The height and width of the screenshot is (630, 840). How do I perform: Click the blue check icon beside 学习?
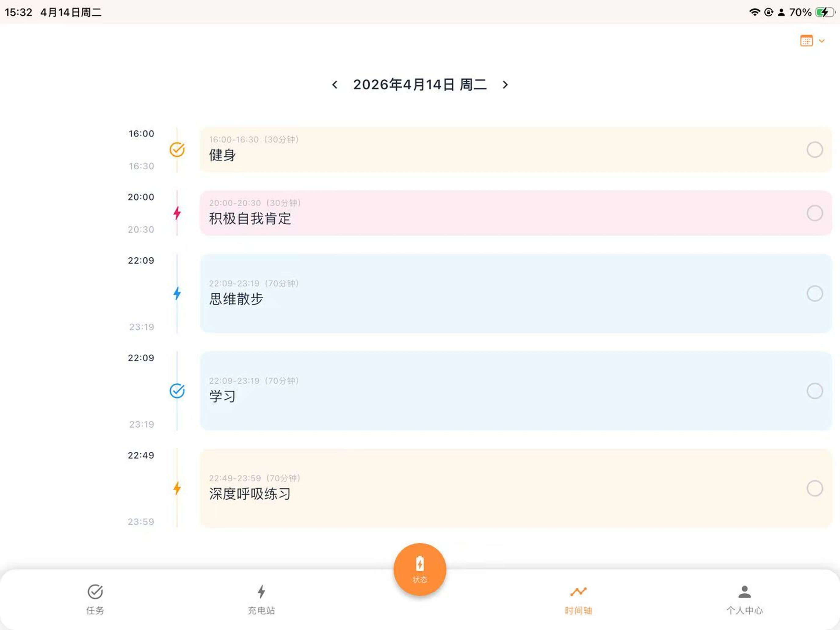(177, 391)
